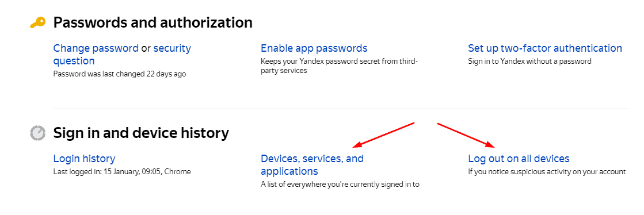The height and width of the screenshot is (215, 644).
Task: Click the red arrow pointing at Log out link
Action: coord(466,135)
